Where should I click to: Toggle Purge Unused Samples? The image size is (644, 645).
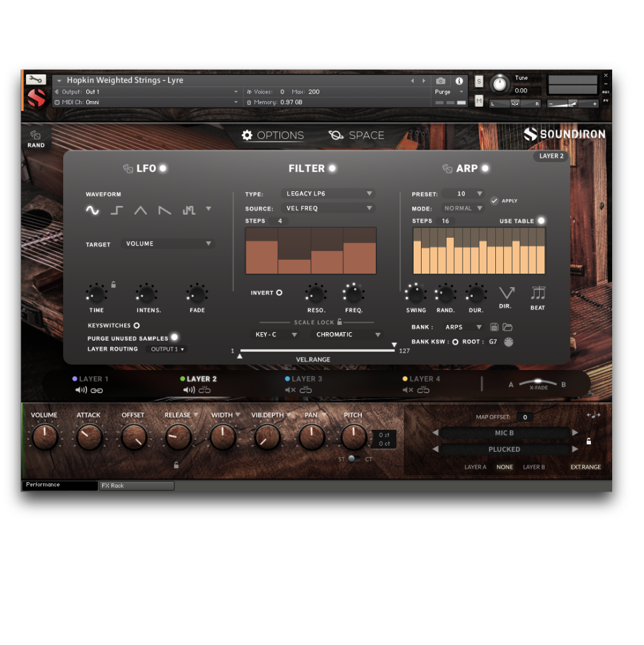click(x=175, y=337)
